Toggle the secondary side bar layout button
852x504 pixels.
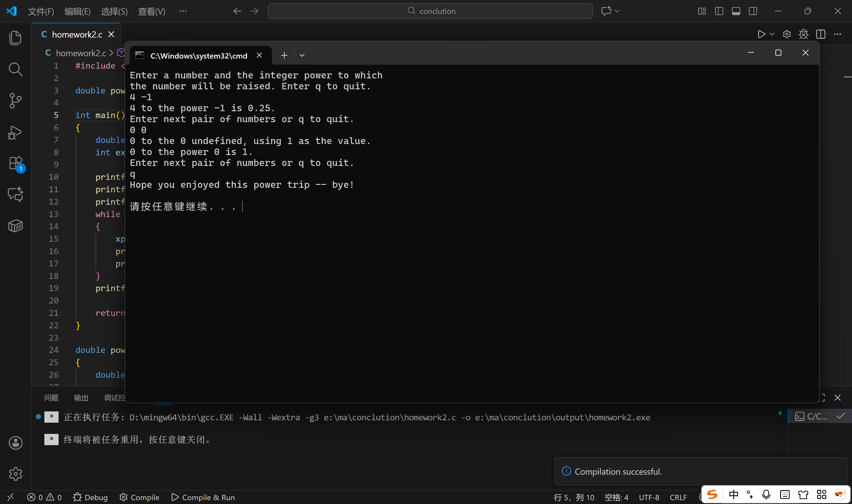tap(753, 11)
